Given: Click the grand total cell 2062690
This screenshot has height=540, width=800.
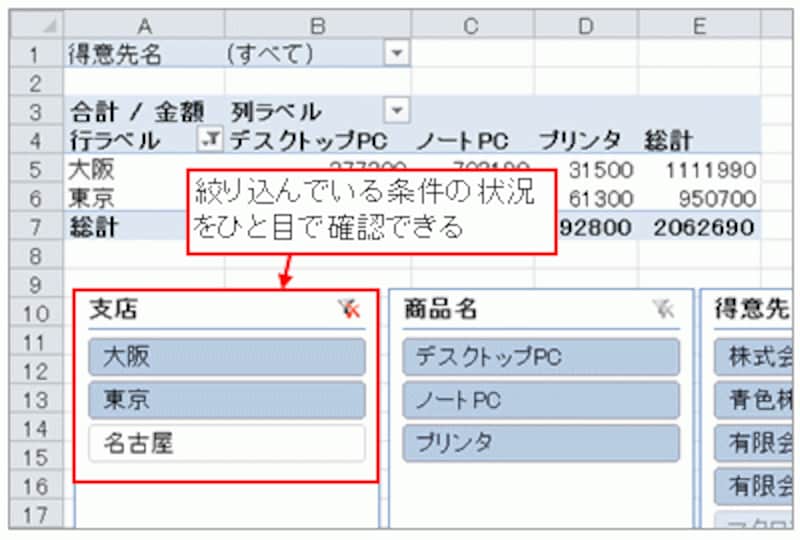Looking at the screenshot, I should [699, 226].
